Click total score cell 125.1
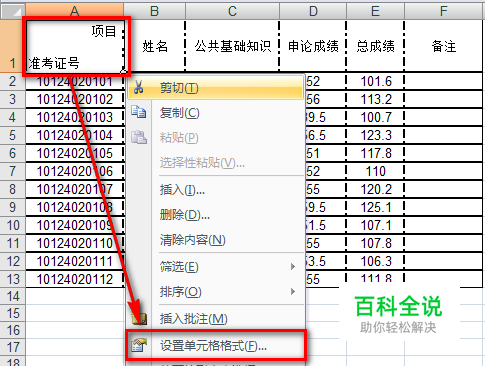 tap(375, 207)
